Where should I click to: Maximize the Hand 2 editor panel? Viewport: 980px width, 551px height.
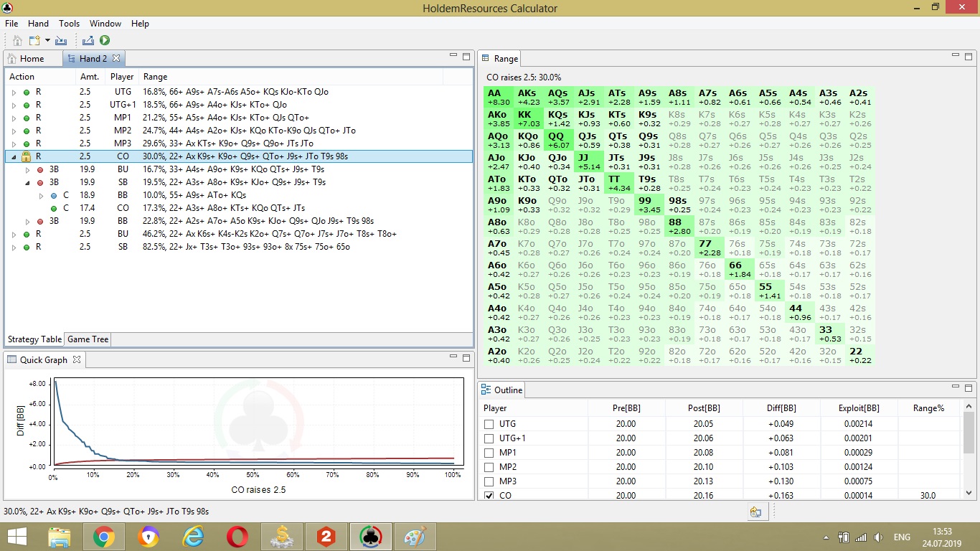(466, 56)
